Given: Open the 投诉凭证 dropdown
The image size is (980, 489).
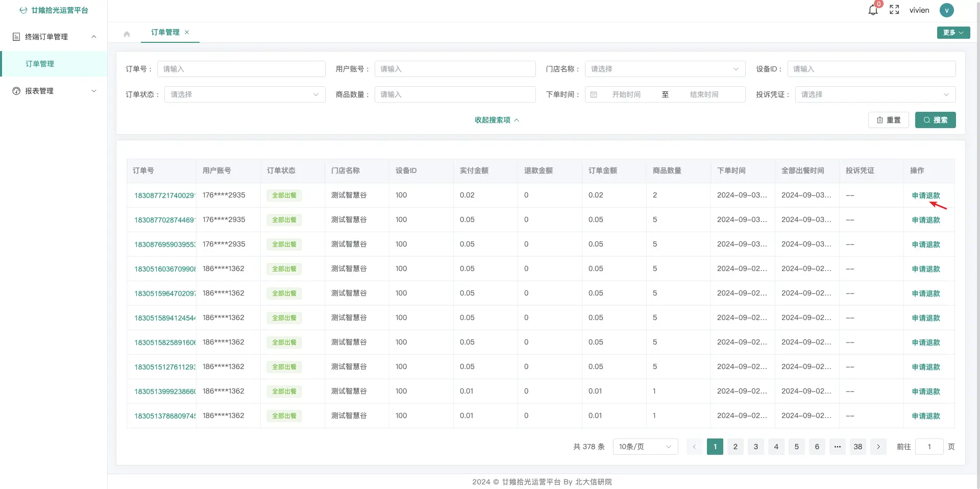Looking at the screenshot, I should (875, 94).
